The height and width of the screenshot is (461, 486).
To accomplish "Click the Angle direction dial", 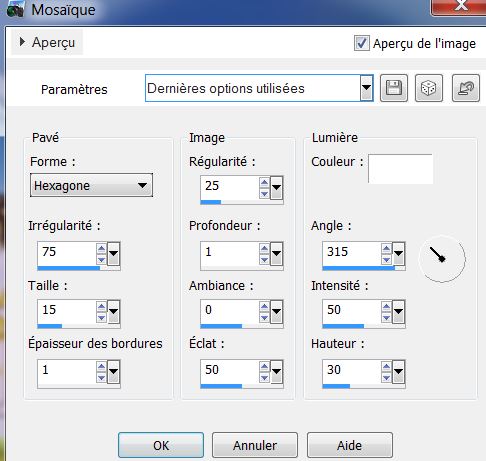I will [442, 259].
